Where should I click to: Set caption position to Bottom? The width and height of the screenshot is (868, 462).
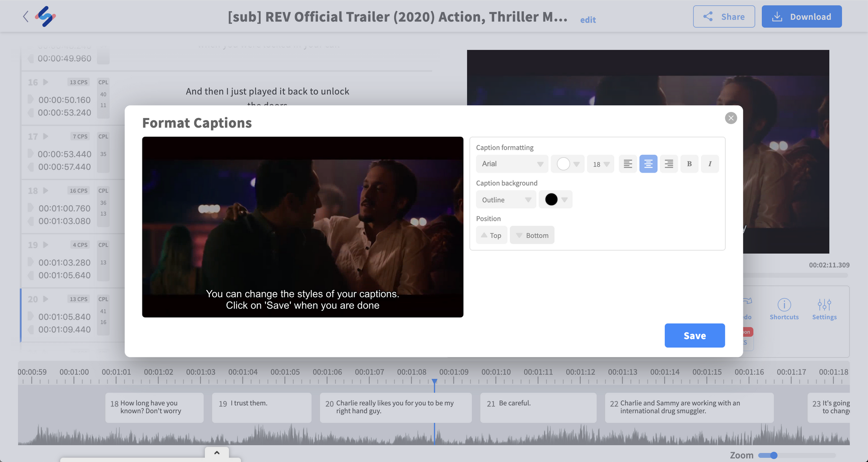[532, 235]
